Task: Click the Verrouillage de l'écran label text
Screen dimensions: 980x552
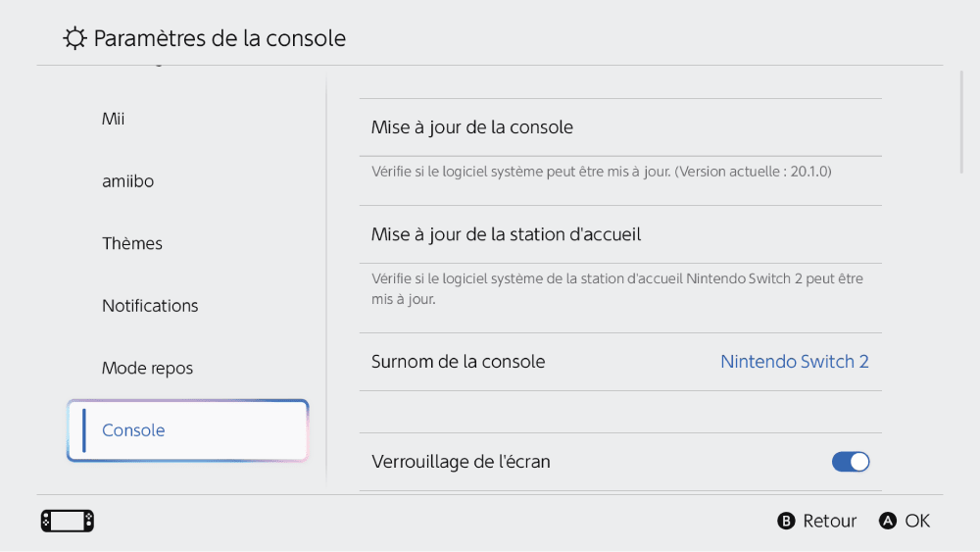Action: pos(461,462)
